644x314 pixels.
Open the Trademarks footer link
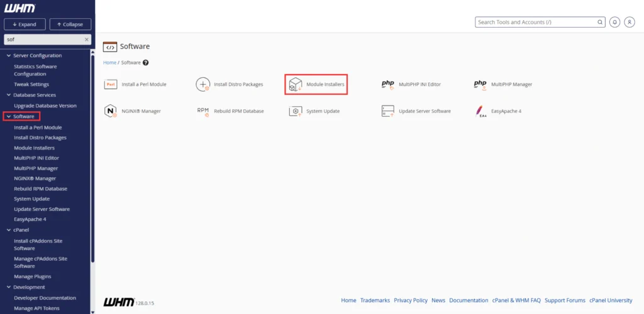tap(375, 300)
